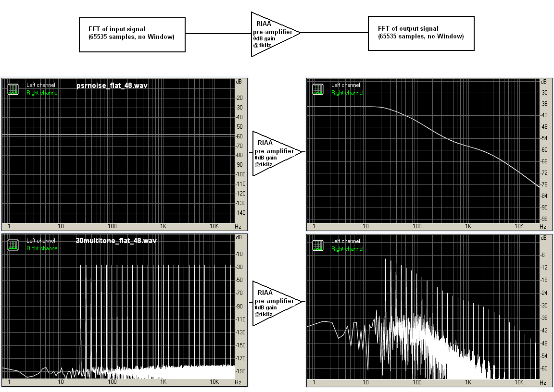Click the -150 dB axis label
The image size is (554, 392).
240,345
